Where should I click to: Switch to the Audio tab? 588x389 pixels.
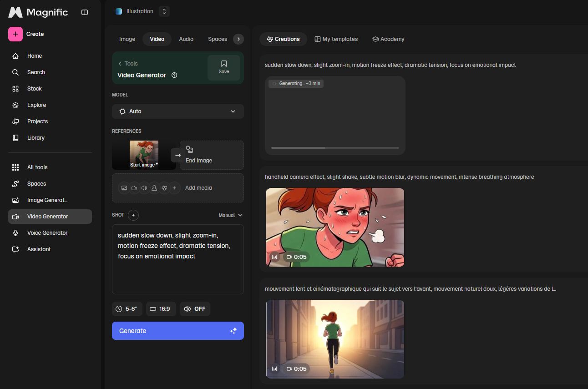click(x=186, y=39)
